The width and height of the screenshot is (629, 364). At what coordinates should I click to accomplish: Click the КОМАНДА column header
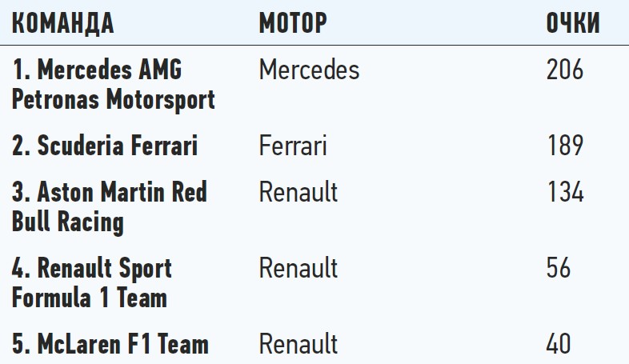(x=63, y=24)
